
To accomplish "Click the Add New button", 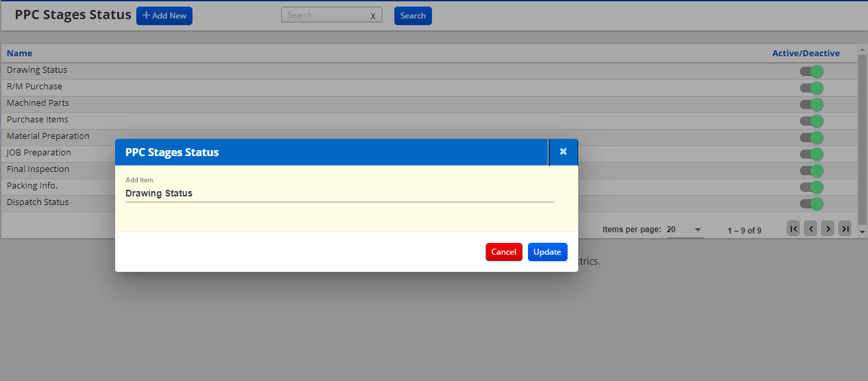I will pyautogui.click(x=164, y=16).
